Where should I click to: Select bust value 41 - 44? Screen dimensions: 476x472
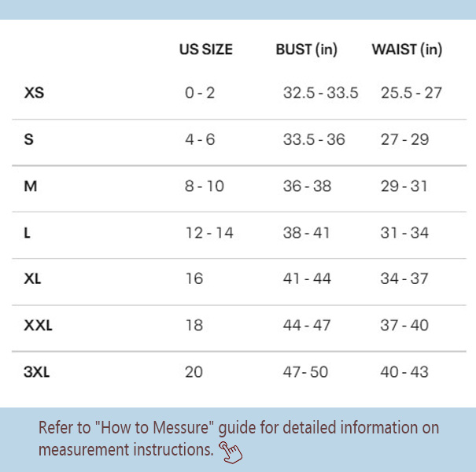[307, 279]
